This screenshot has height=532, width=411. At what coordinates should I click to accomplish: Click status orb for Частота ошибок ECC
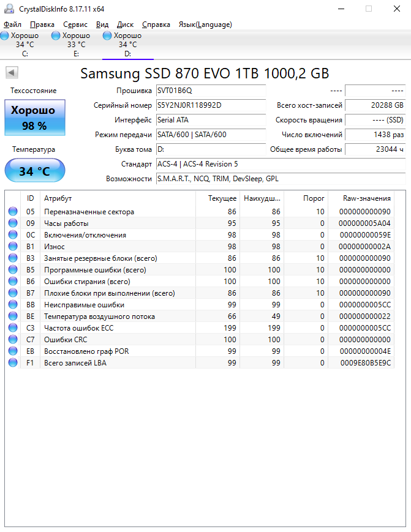pyautogui.click(x=13, y=328)
